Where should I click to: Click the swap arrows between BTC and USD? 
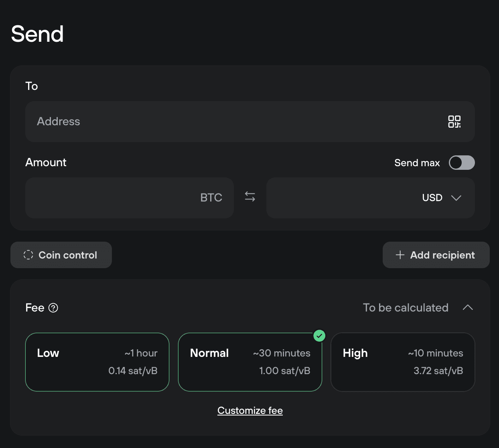pos(249,197)
